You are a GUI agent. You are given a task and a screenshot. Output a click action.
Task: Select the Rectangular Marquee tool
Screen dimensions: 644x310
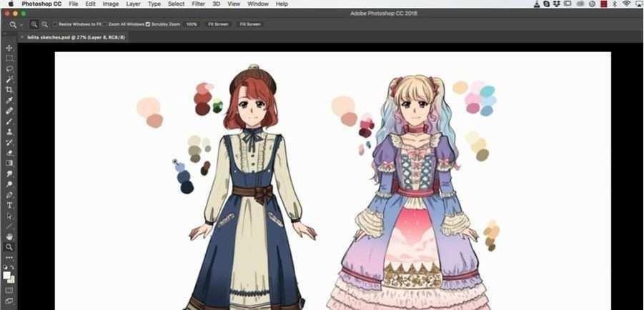(x=9, y=58)
